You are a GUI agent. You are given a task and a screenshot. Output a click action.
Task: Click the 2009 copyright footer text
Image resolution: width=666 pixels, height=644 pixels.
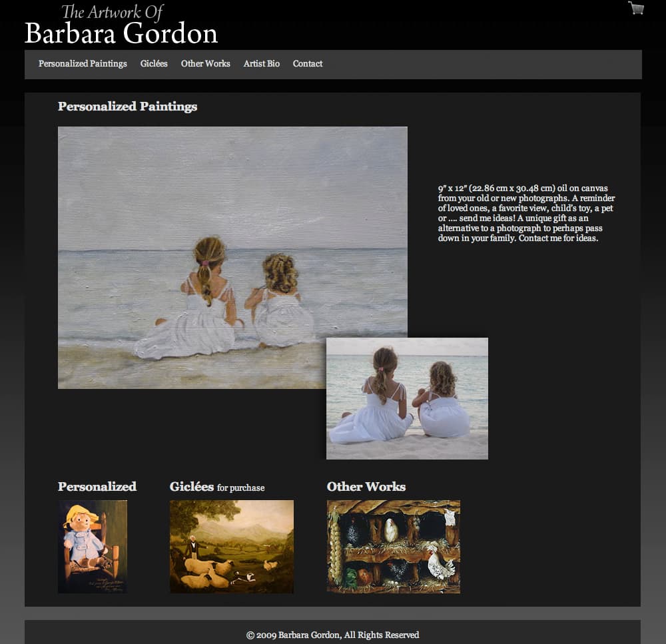click(x=332, y=635)
